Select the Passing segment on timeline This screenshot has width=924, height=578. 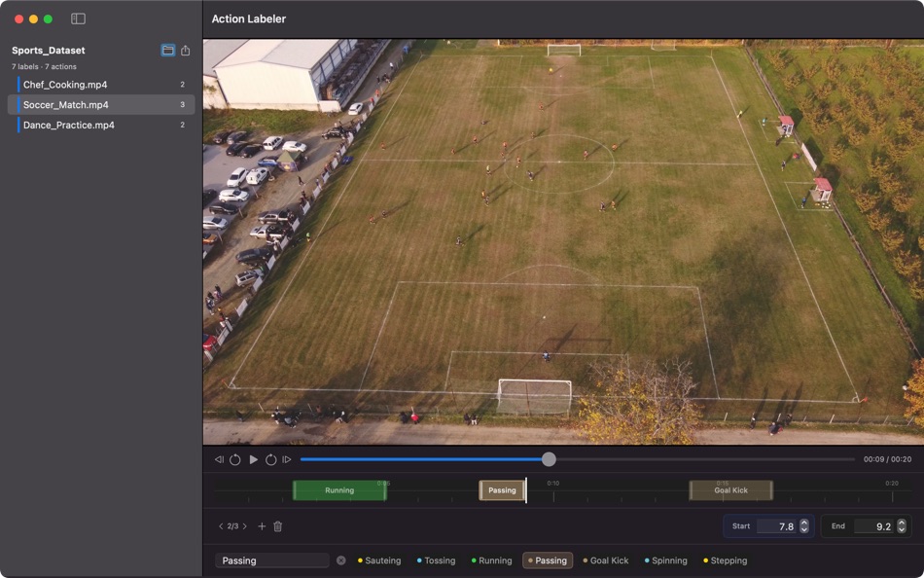[502, 490]
